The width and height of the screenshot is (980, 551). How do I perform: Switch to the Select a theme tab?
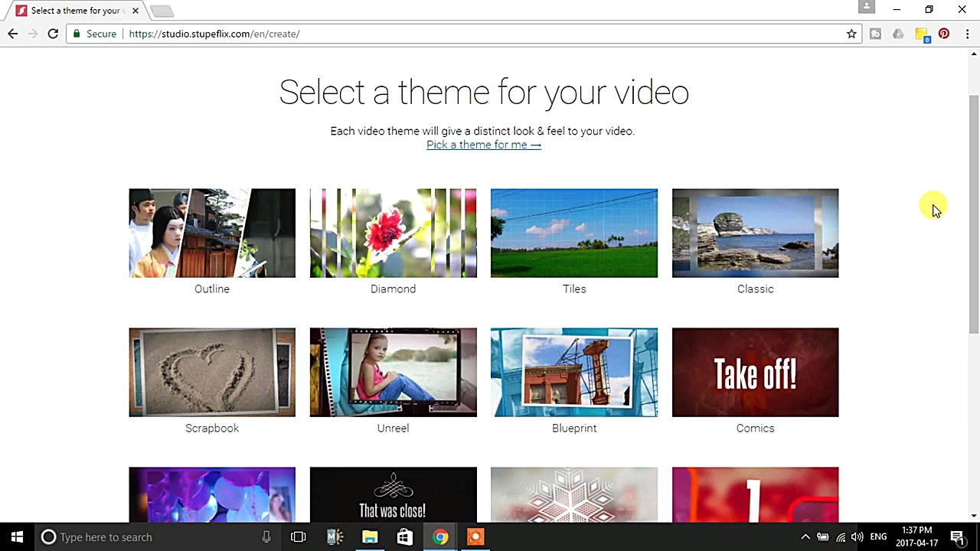pos(75,11)
